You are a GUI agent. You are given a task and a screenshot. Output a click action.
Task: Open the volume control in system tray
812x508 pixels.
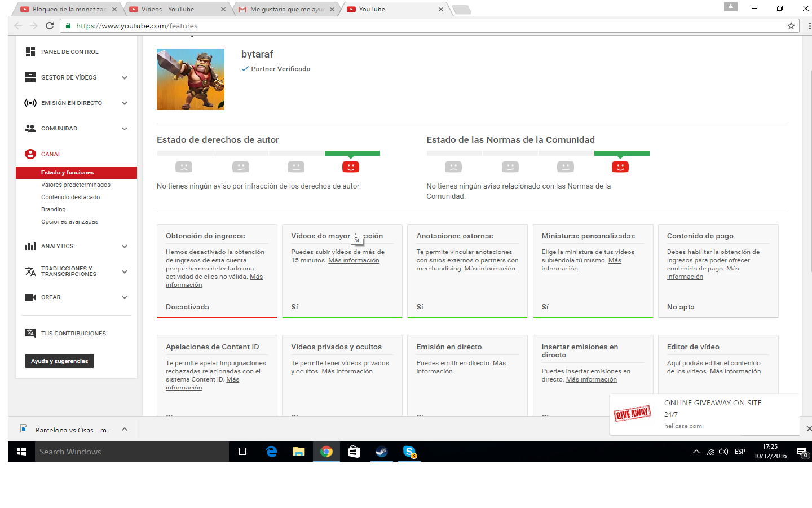723,452
